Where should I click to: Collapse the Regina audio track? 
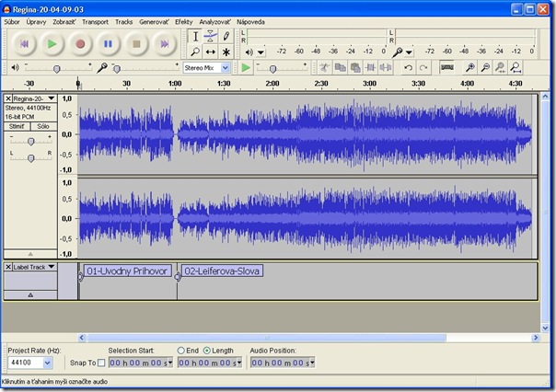30,254
